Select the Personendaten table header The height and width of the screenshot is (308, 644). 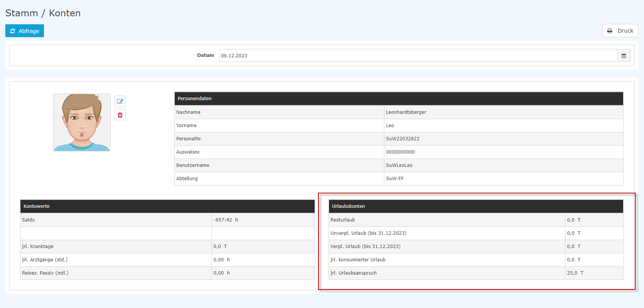399,99
